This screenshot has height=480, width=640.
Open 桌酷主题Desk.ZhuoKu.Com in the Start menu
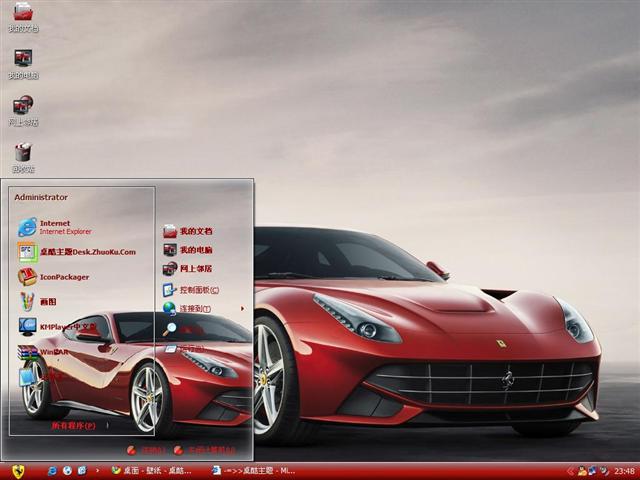77,252
